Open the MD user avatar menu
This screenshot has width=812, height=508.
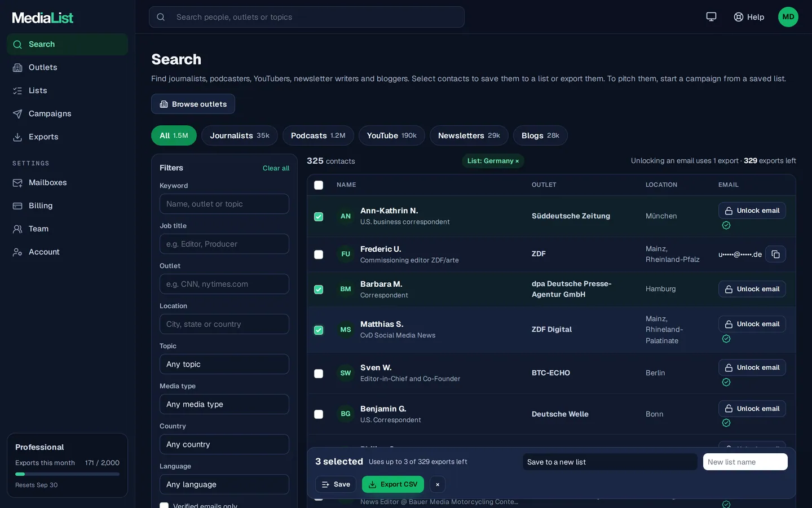[788, 17]
